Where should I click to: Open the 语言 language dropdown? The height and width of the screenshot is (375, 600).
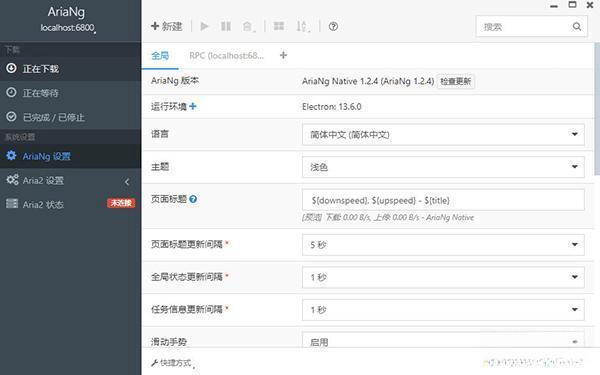443,134
